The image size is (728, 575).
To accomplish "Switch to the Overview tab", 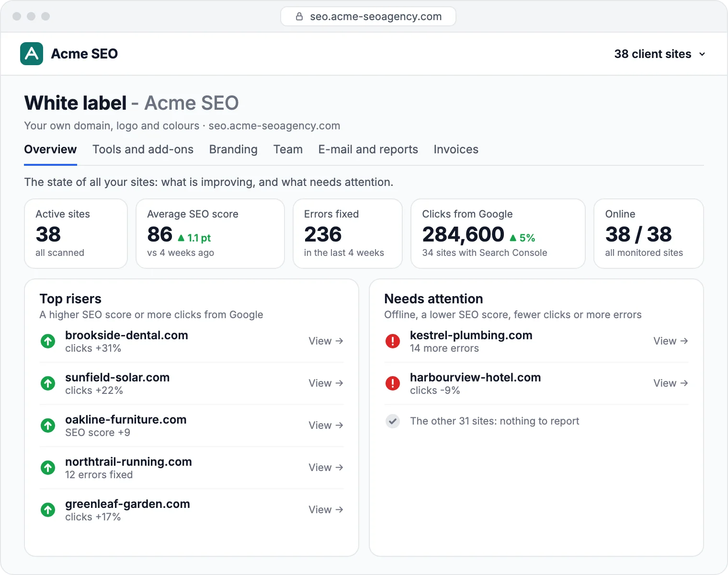I will click(50, 149).
